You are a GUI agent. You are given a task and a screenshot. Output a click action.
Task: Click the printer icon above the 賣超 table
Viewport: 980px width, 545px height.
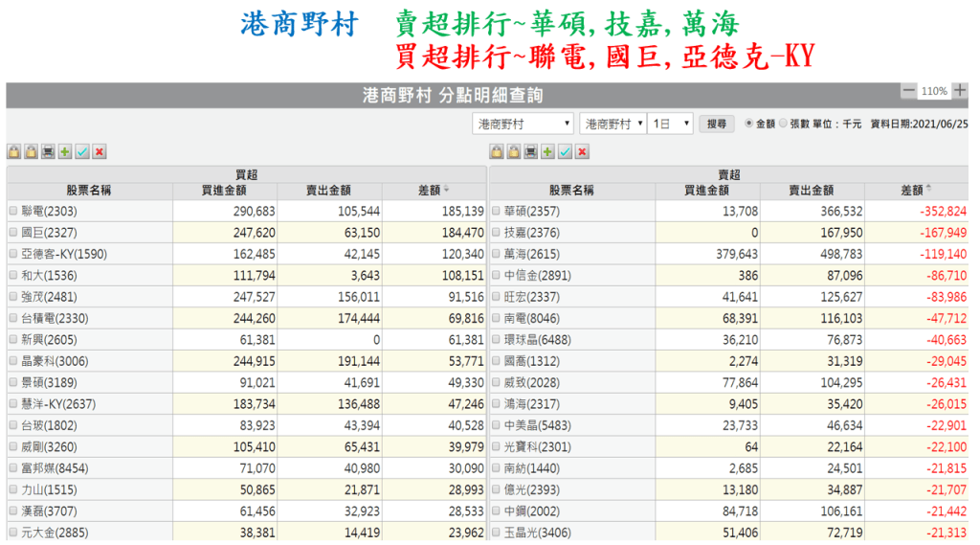530,151
